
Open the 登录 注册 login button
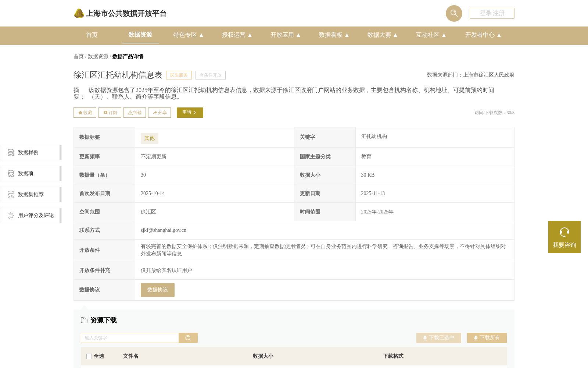tap(492, 13)
